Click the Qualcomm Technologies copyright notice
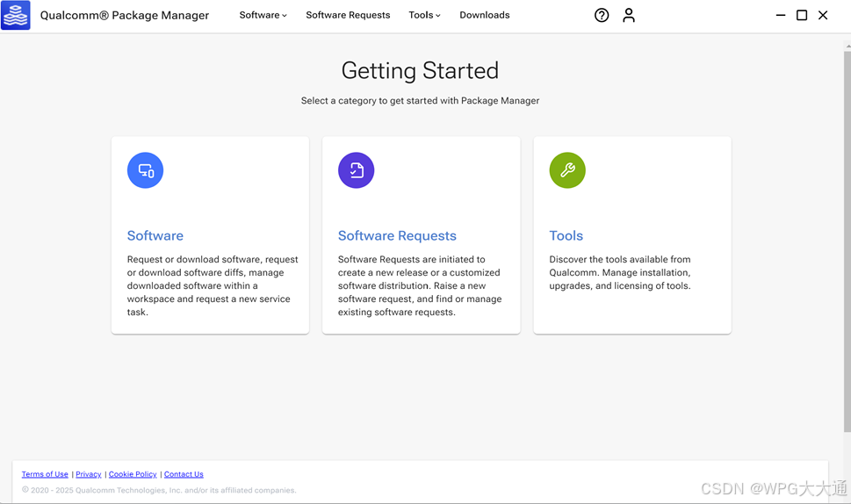Viewport: 851px width, 504px height. [159, 491]
